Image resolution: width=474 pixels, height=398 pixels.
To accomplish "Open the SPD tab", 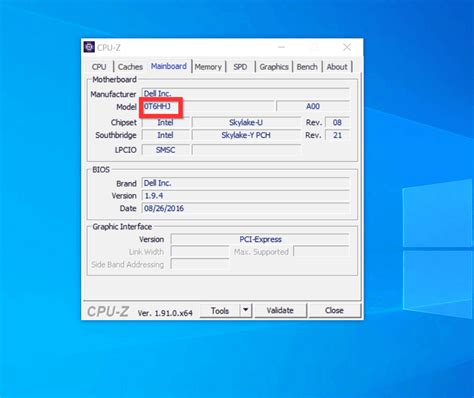I will point(240,67).
